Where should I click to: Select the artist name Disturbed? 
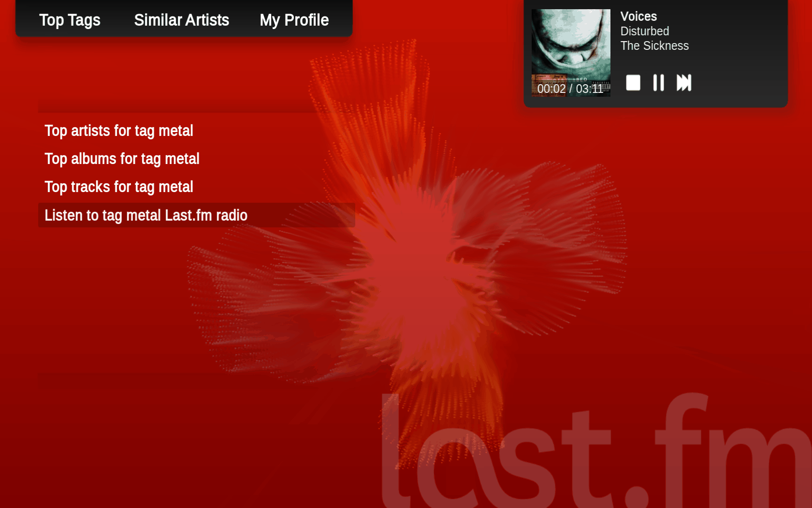tap(645, 31)
